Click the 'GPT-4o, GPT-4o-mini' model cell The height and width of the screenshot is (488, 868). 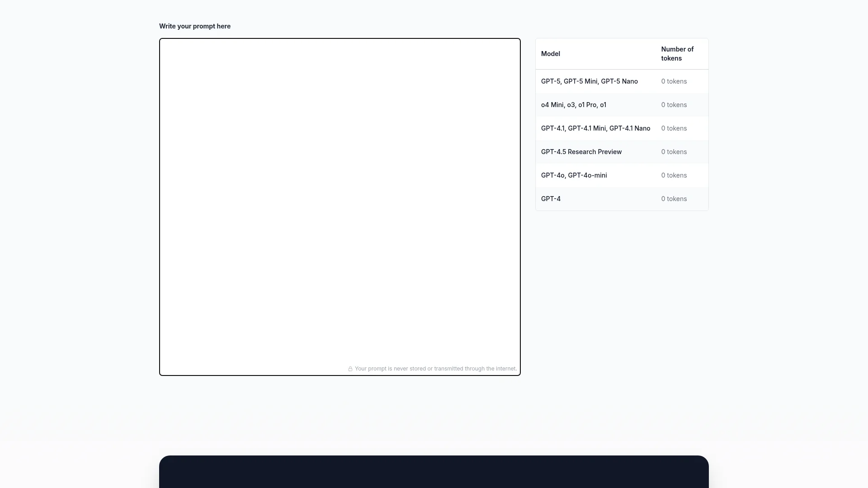pyautogui.click(x=574, y=175)
